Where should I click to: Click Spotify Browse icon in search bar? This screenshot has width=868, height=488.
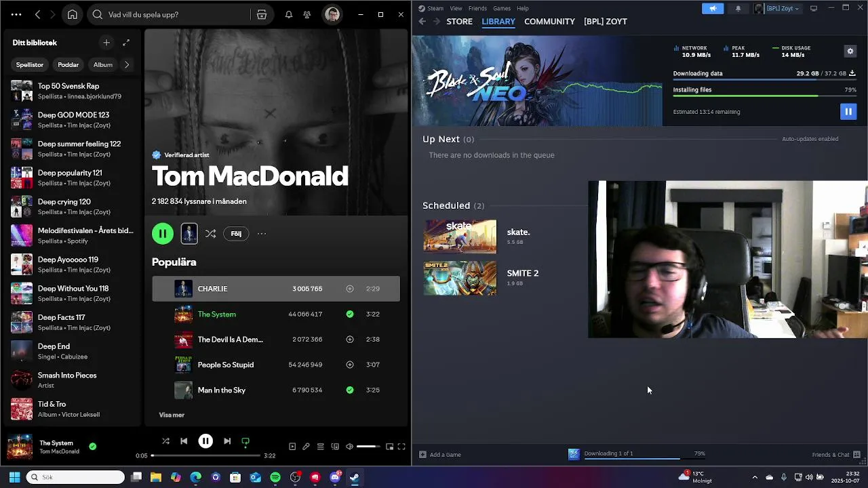tap(261, 14)
